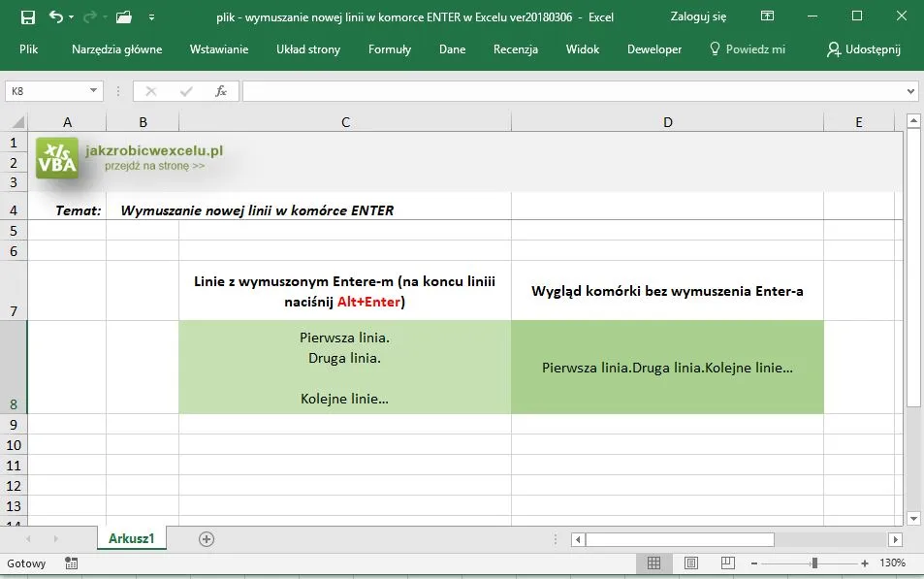Click the Powiedz mi lightbulb search box
Image resolution: width=924 pixels, height=579 pixels.
[748, 49]
